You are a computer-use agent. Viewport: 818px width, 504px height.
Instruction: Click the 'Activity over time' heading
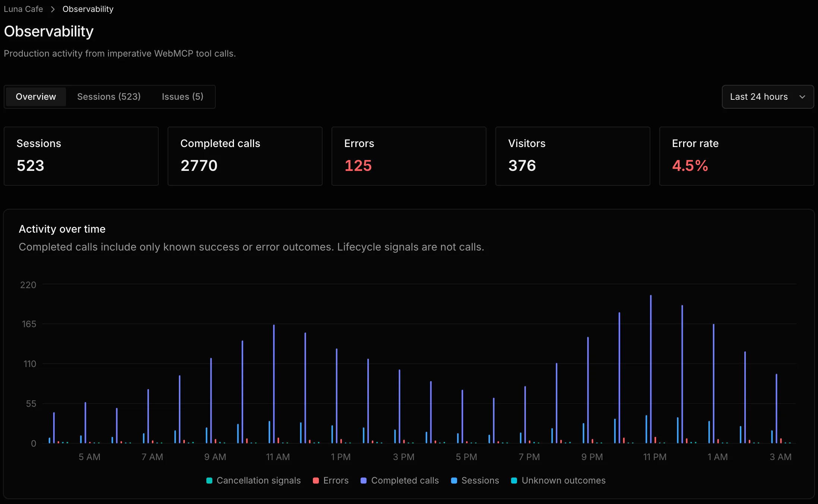pyautogui.click(x=62, y=229)
